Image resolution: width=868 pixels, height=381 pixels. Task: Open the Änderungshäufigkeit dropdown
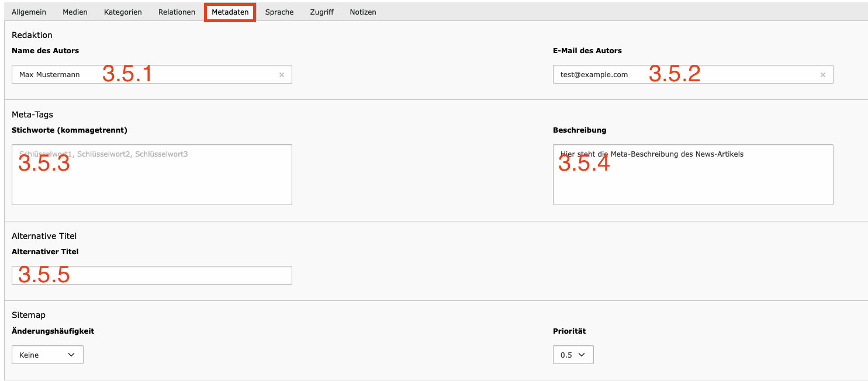pos(47,355)
